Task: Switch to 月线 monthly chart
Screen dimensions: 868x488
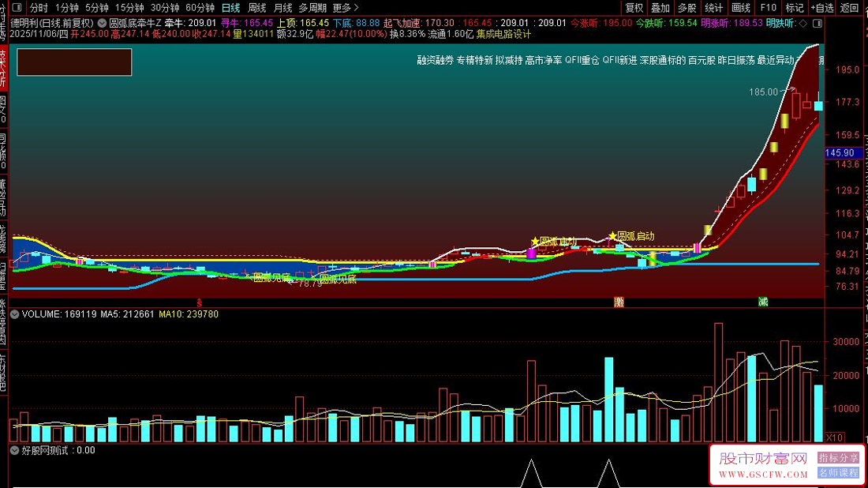Action: pos(282,8)
